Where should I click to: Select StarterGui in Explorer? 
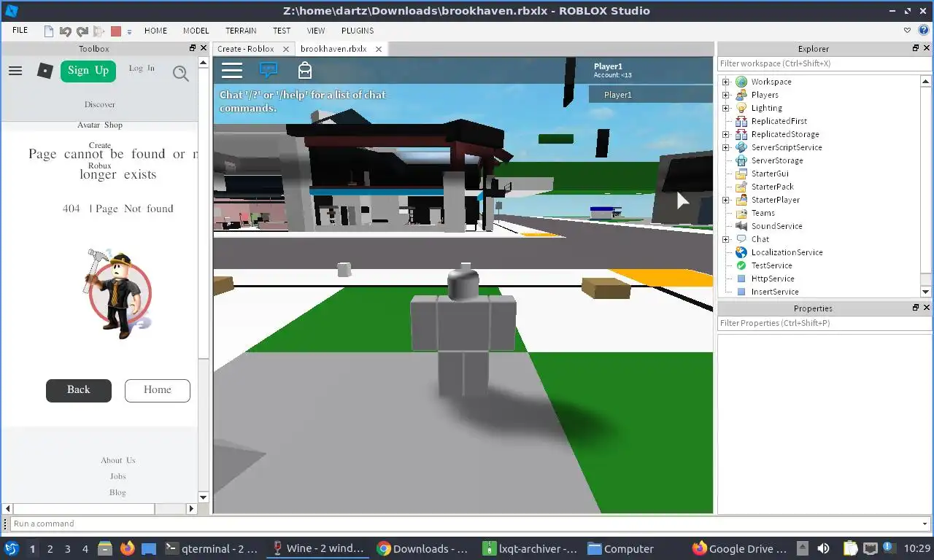pyautogui.click(x=770, y=174)
